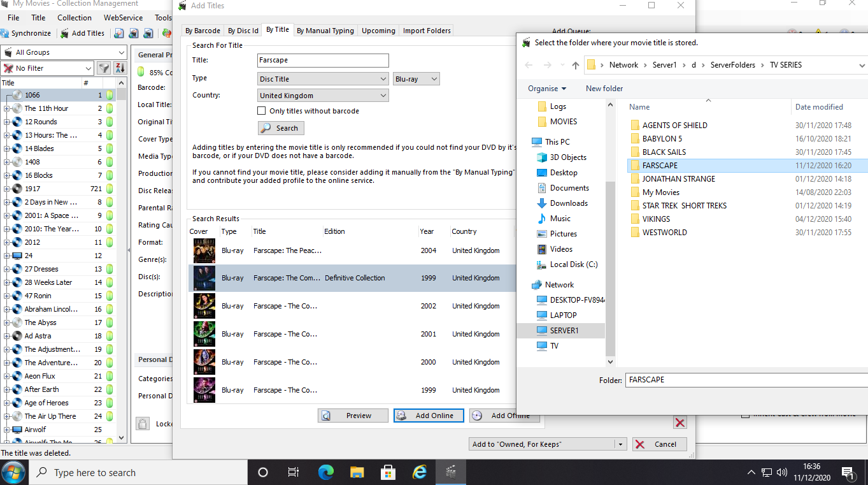Cancel the Add Titles dialog

point(659,444)
